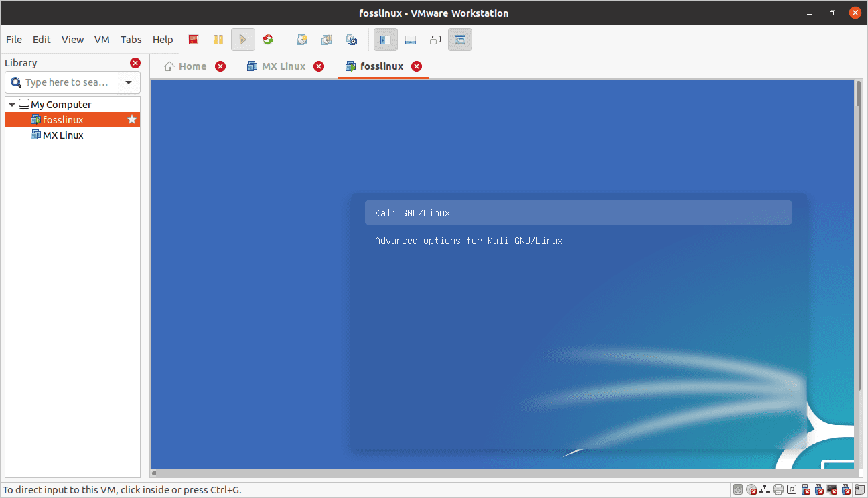
Task: Close the fosslinux tab
Action: 417,66
